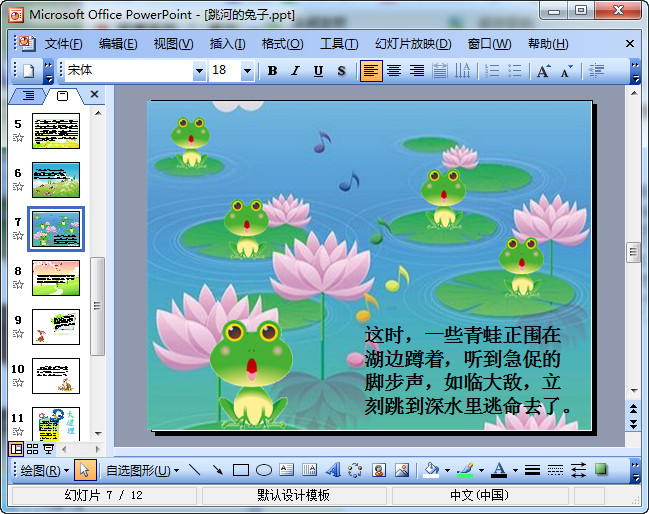Apply distributed text alignment
649x514 pixels.
(x=440, y=71)
